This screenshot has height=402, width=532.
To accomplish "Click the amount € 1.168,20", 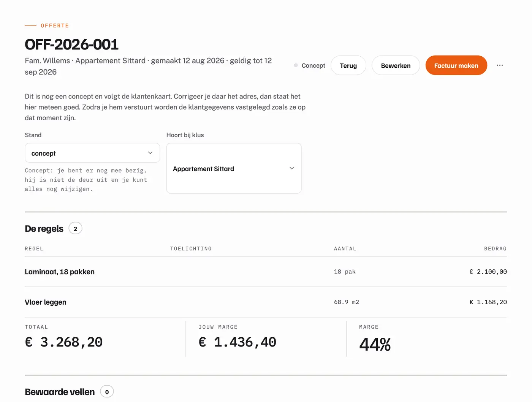I will pyautogui.click(x=488, y=302).
